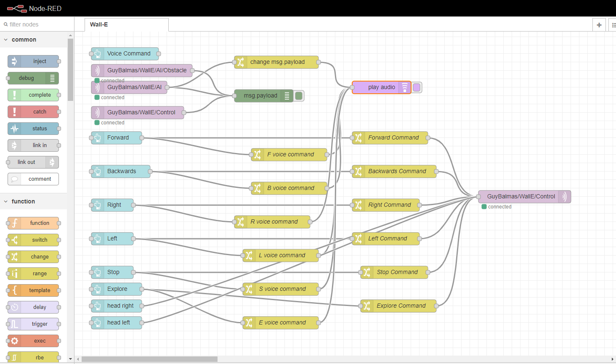Viewport: 616px width, 364px height.
Task: Select the 'E voice command' node
Action: 281,323
